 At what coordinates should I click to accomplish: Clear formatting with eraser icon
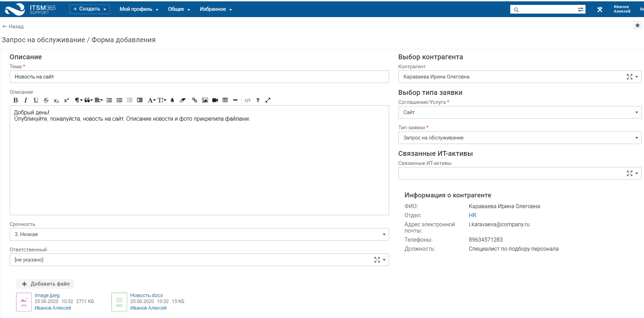point(183,100)
